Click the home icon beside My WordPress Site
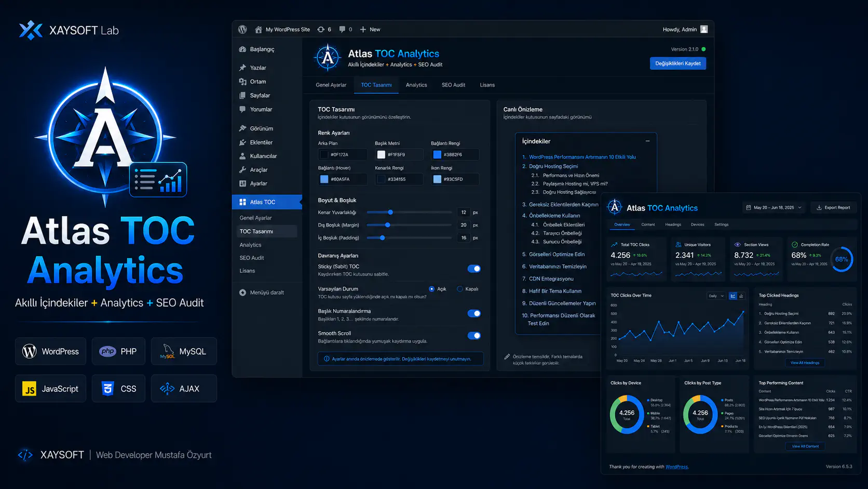This screenshot has height=489, width=868. pyautogui.click(x=258, y=30)
